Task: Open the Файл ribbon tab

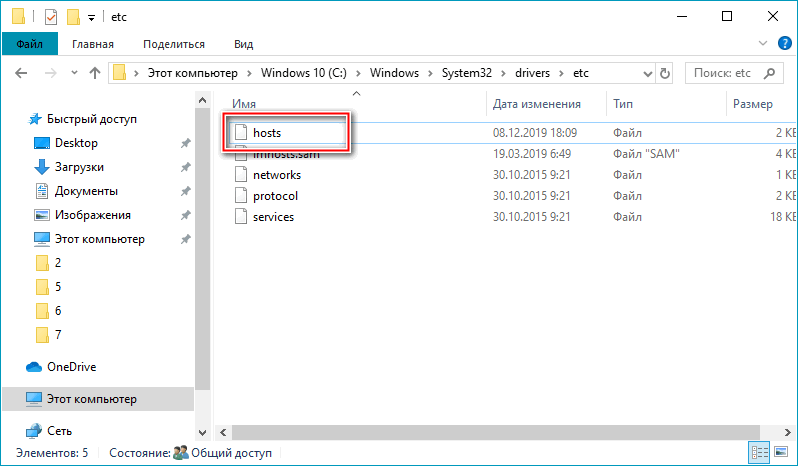Action: (30, 44)
